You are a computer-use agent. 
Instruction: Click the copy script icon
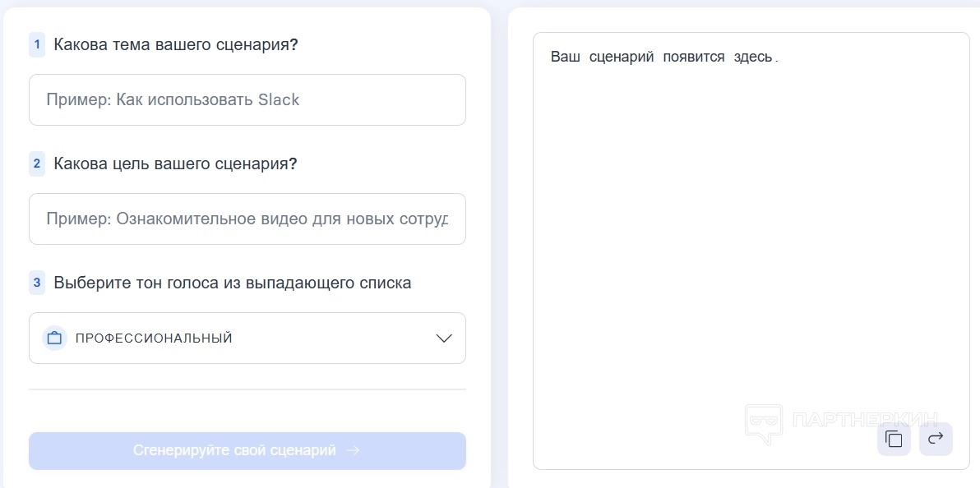[894, 439]
